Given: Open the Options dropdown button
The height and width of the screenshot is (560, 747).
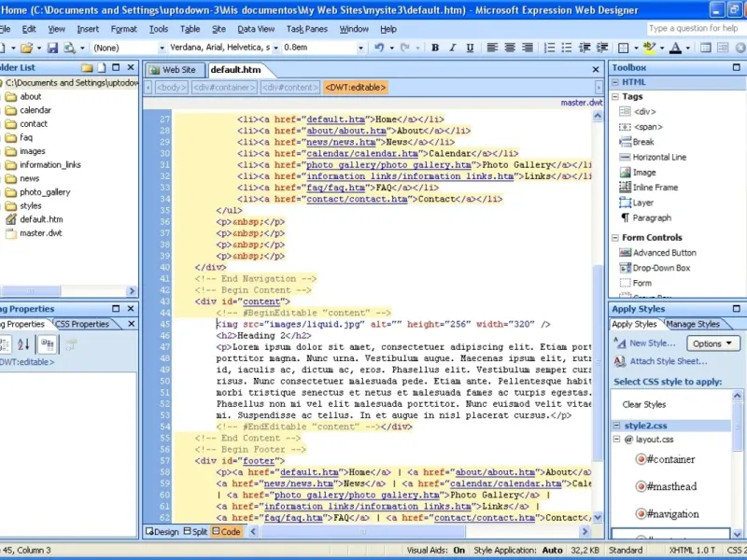Looking at the screenshot, I should tap(712, 343).
